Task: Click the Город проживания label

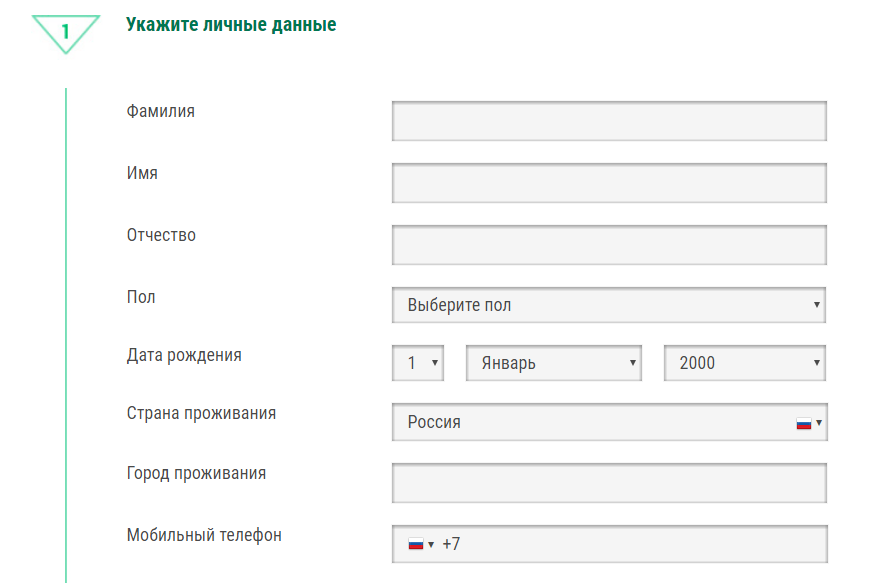Action: [196, 473]
